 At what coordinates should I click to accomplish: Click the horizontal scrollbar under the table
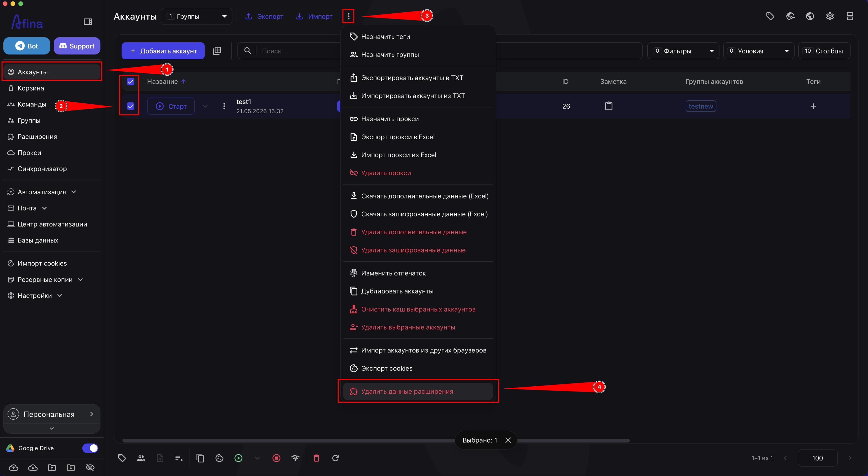pos(376,440)
